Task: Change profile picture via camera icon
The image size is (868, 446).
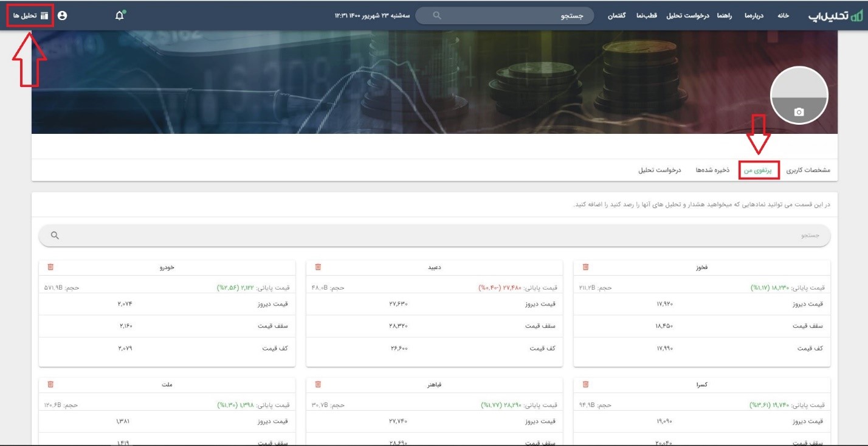Action: (x=799, y=112)
